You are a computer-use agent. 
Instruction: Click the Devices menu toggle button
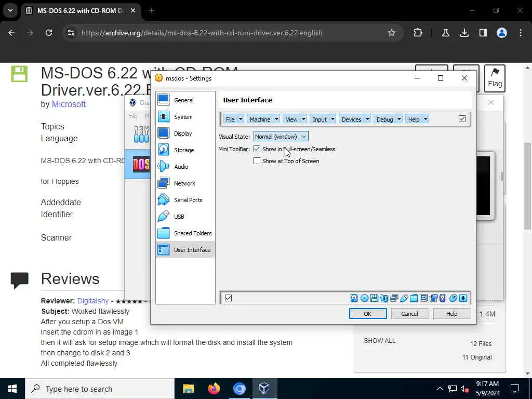(352, 119)
